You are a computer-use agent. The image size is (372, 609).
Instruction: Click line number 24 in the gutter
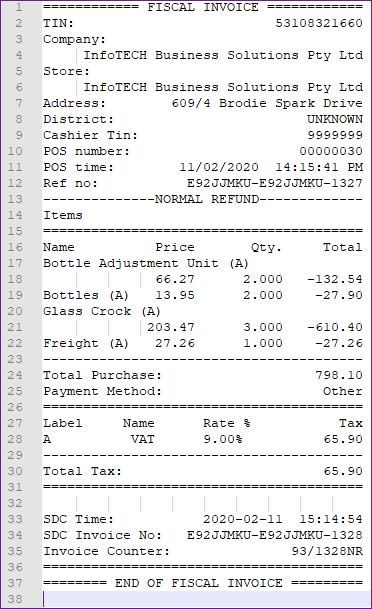point(15,375)
